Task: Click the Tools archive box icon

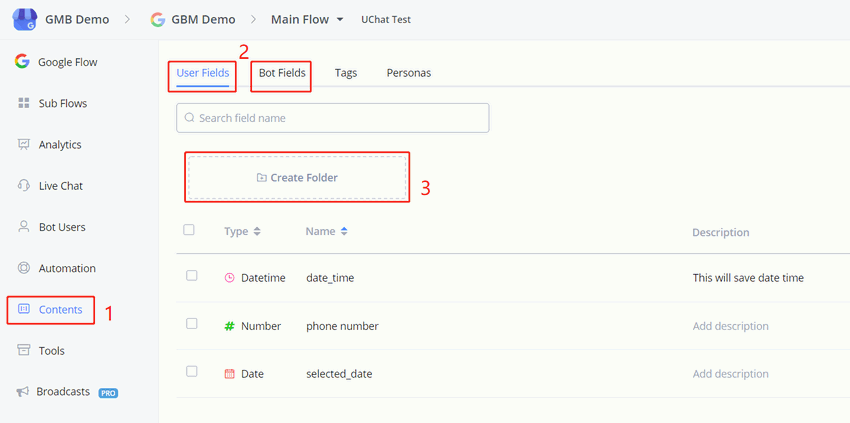Action: (x=23, y=351)
